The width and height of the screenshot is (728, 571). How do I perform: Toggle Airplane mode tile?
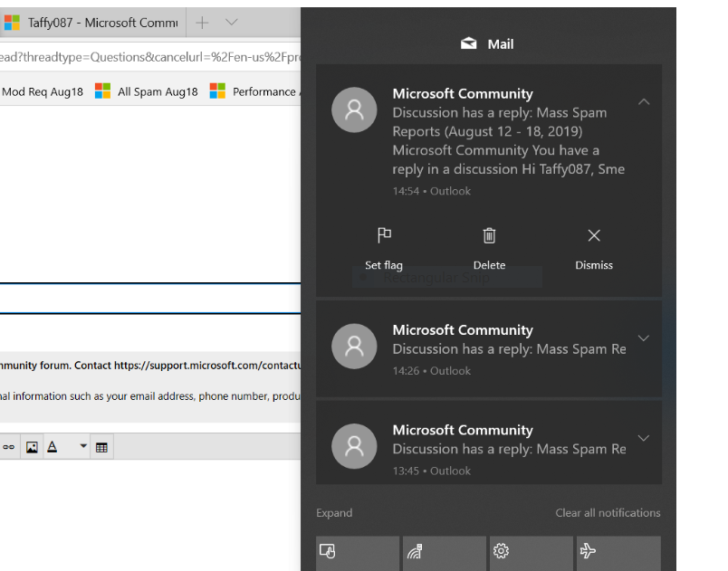tap(618, 554)
